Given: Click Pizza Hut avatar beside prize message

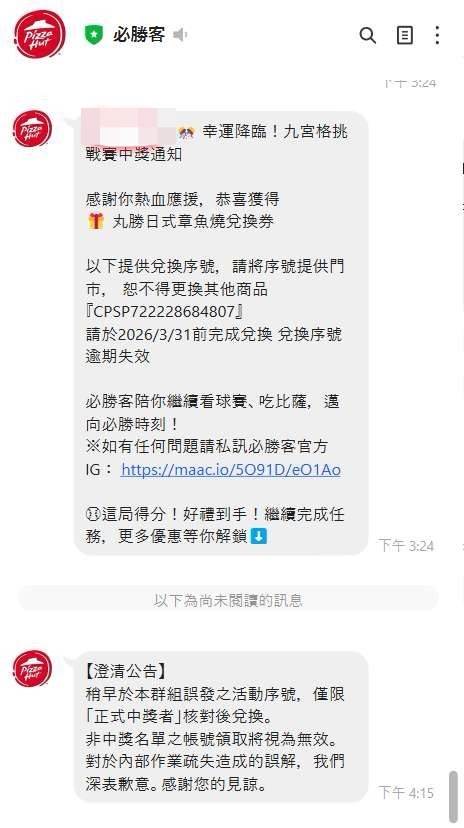Looking at the screenshot, I should [33, 128].
